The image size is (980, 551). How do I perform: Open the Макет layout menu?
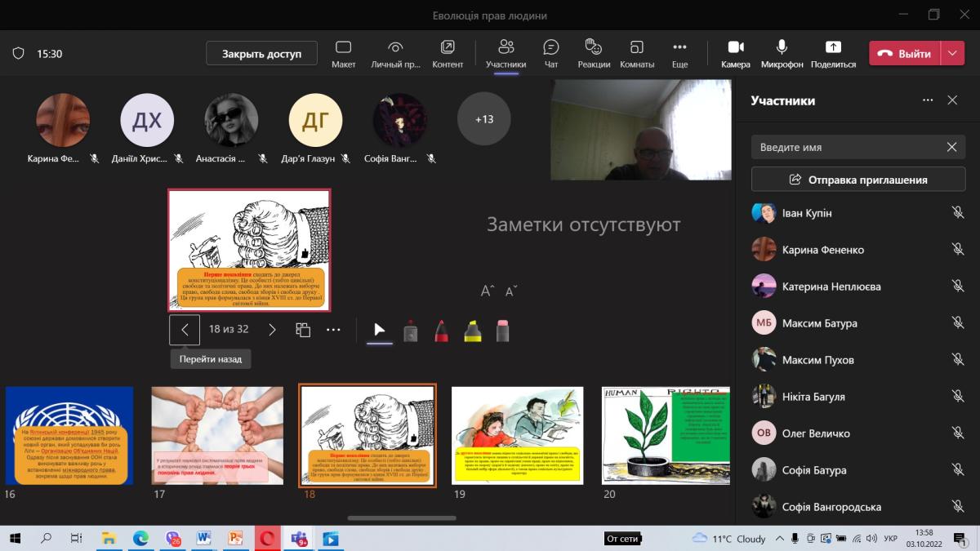pyautogui.click(x=343, y=54)
